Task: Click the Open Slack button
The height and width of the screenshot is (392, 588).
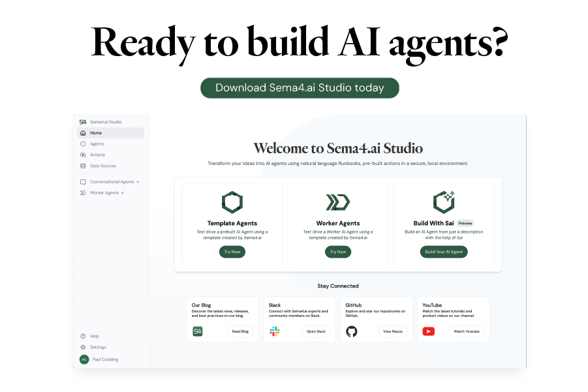Action: tap(316, 331)
